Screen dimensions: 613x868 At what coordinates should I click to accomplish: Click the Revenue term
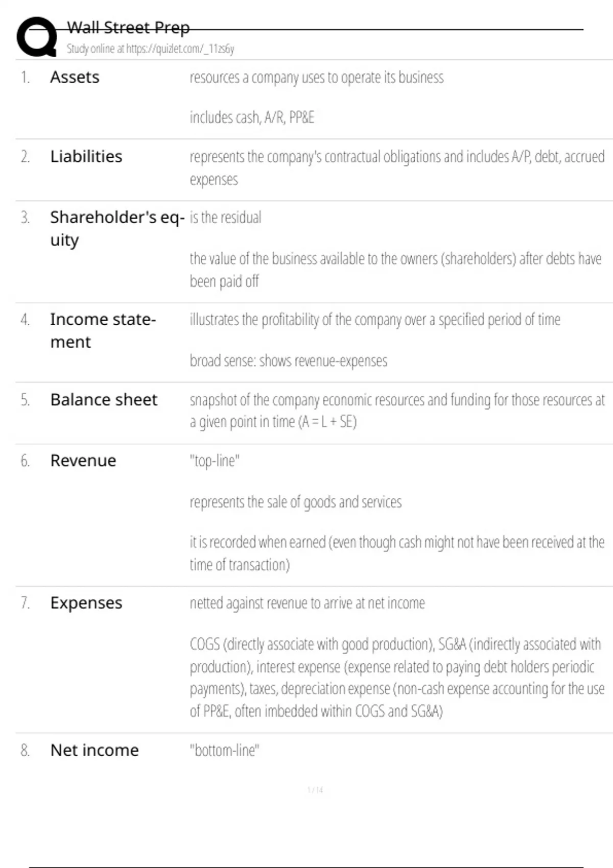click(x=83, y=461)
